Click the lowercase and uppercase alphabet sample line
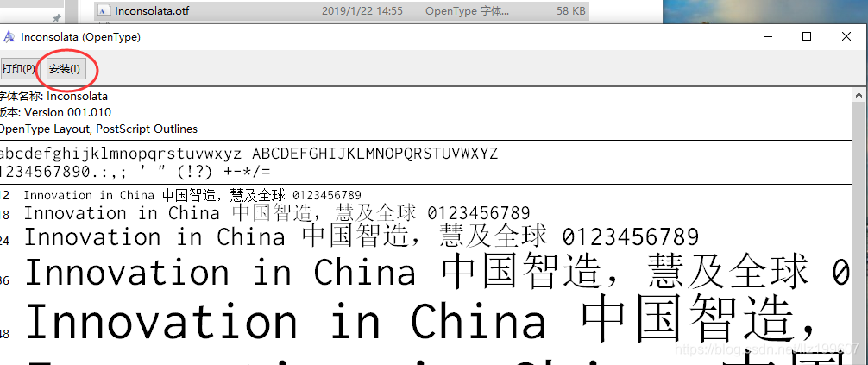Image resolution: width=868 pixels, height=365 pixels. (x=248, y=154)
